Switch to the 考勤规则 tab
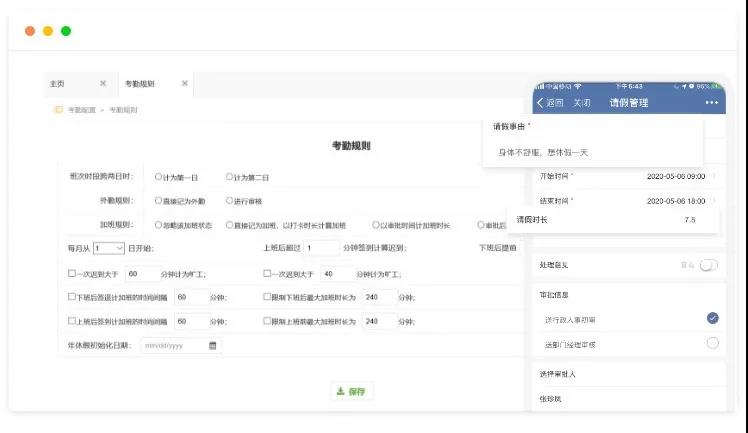The height and width of the screenshot is (433, 748). point(139,83)
